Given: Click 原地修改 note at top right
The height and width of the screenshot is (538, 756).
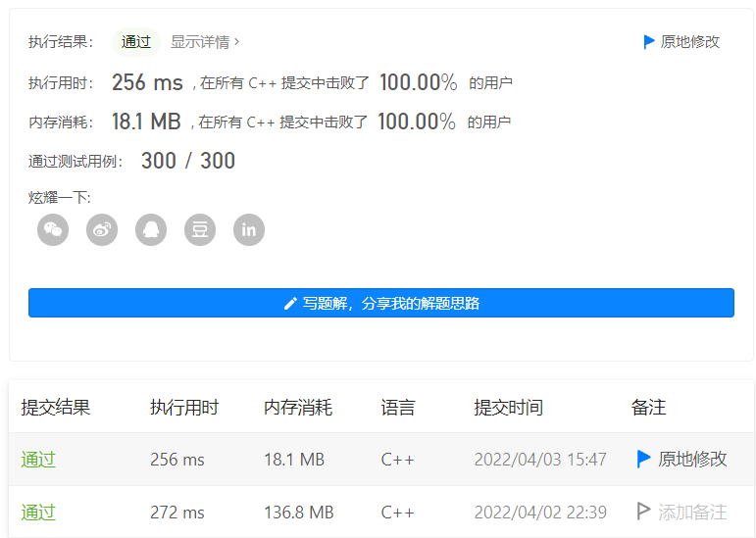Looking at the screenshot, I should point(690,42).
